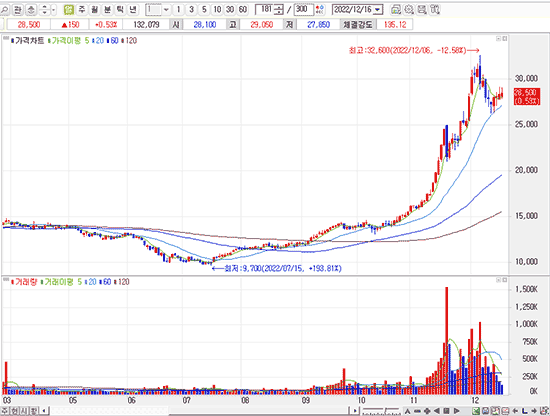Screen dimensions: 550x416
Task: Click the 고 high price label
Action: [x=233, y=25]
